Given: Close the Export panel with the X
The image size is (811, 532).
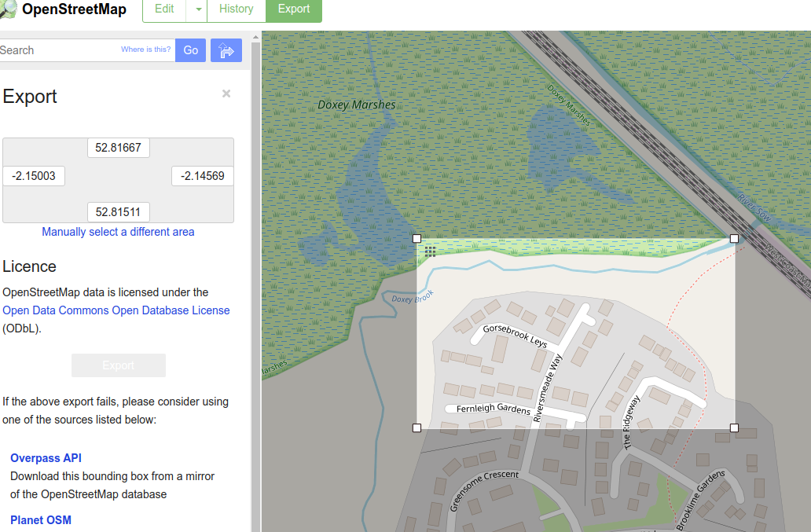Looking at the screenshot, I should click(x=226, y=94).
